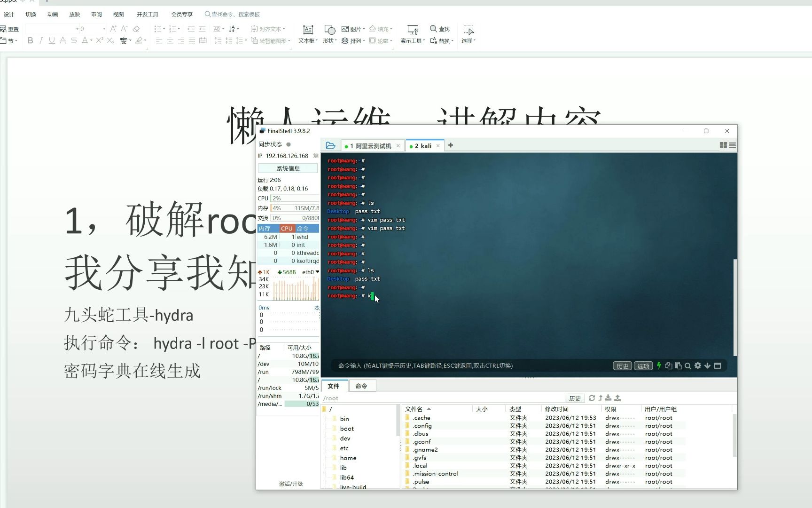Click the WPS Find button
Screen dimensions: 812x508
click(440, 29)
